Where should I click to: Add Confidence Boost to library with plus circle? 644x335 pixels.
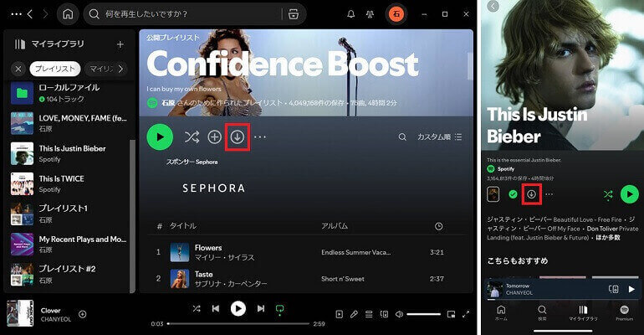(214, 137)
